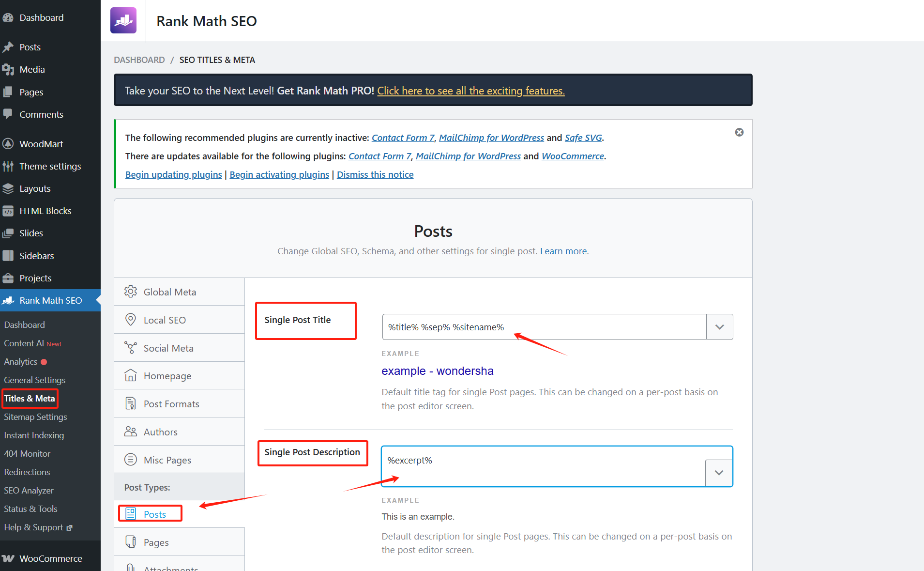Select the Local SEO pin tab
The height and width of the screenshot is (571, 924).
click(165, 320)
